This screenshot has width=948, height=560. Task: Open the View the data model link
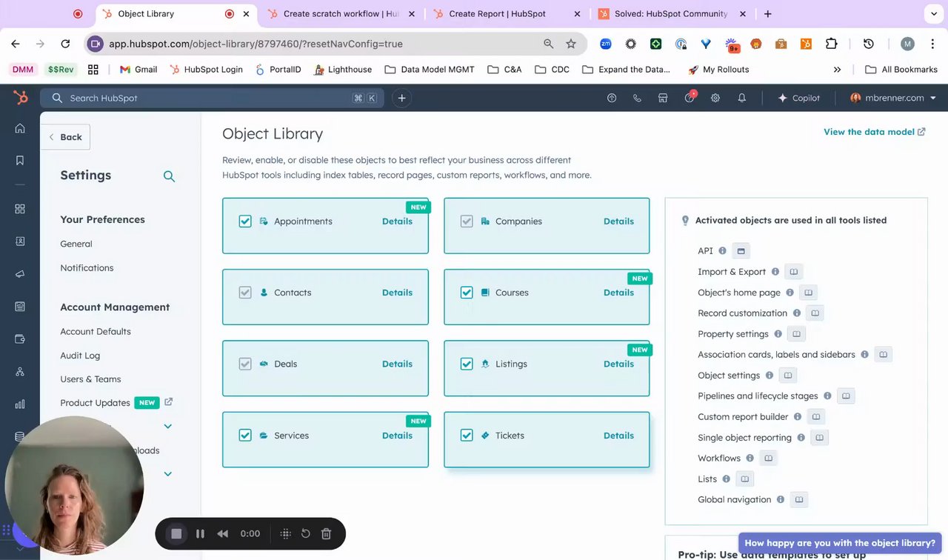click(x=875, y=132)
